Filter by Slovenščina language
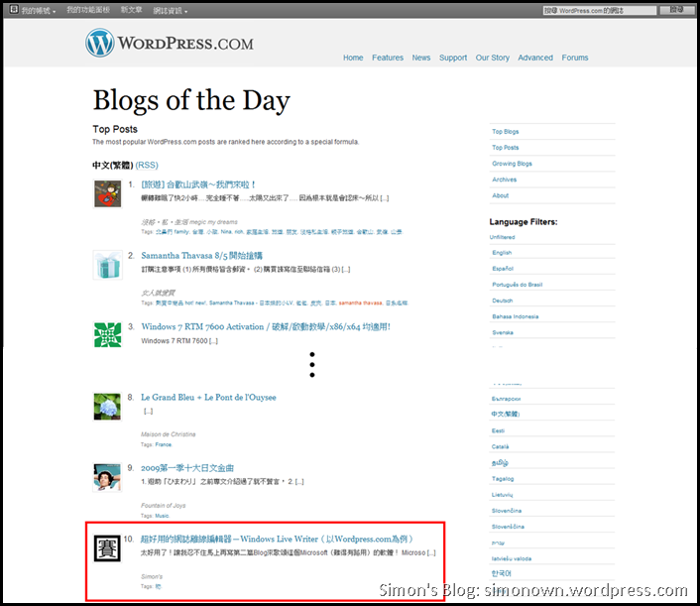Screen dimensions: 700x606 point(508,527)
